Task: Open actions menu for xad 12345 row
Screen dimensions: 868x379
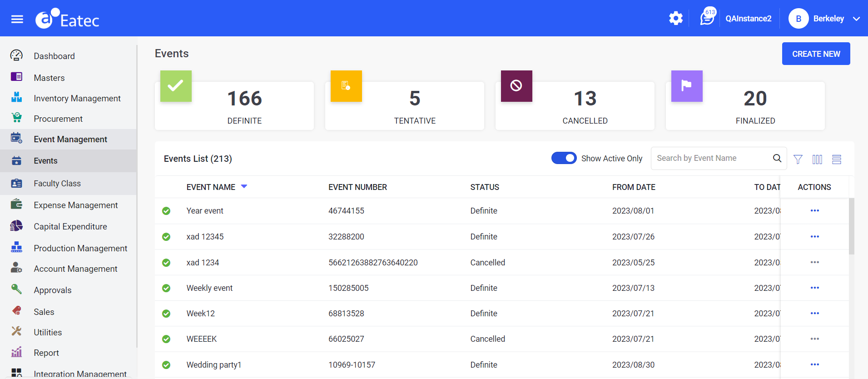Action: tap(814, 237)
